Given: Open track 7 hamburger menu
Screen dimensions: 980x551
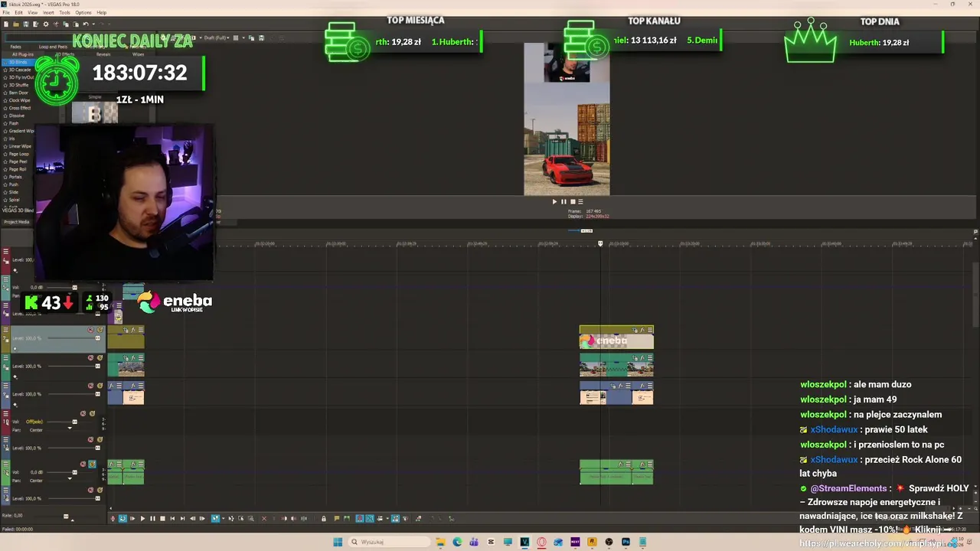Looking at the screenshot, I should tap(5, 330).
